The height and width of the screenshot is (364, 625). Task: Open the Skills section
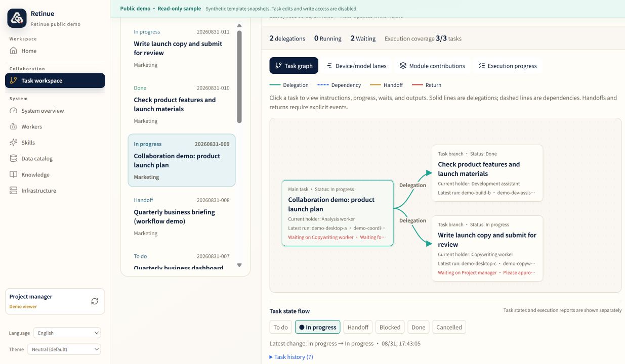[55, 143]
